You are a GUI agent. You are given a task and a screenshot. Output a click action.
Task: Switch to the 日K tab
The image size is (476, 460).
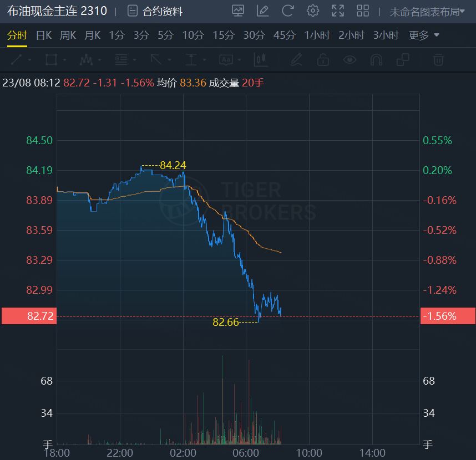click(x=44, y=35)
